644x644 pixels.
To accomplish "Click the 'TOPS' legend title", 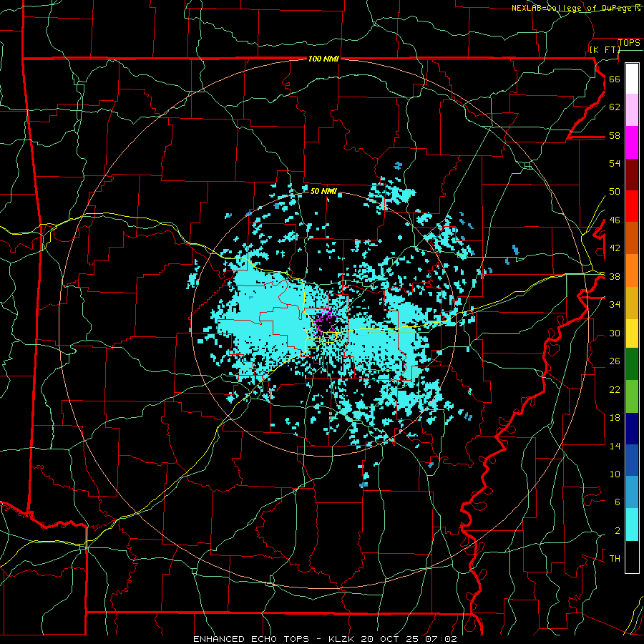I will 629,43.
